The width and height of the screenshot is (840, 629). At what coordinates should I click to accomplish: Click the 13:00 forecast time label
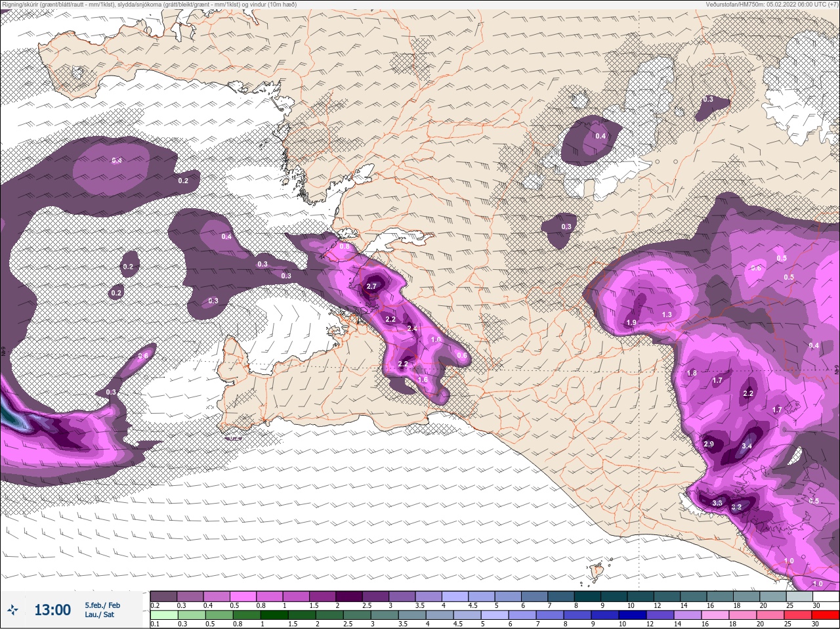tap(52, 610)
